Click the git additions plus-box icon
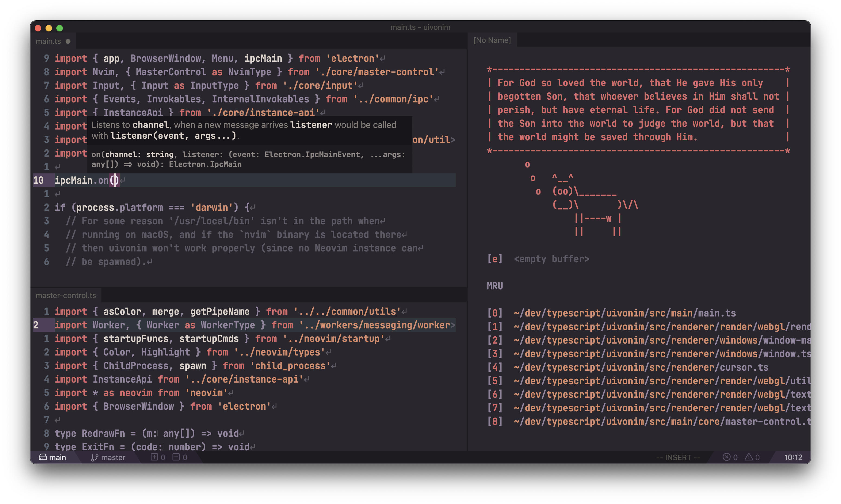This screenshot has width=841, height=504. pos(154,457)
